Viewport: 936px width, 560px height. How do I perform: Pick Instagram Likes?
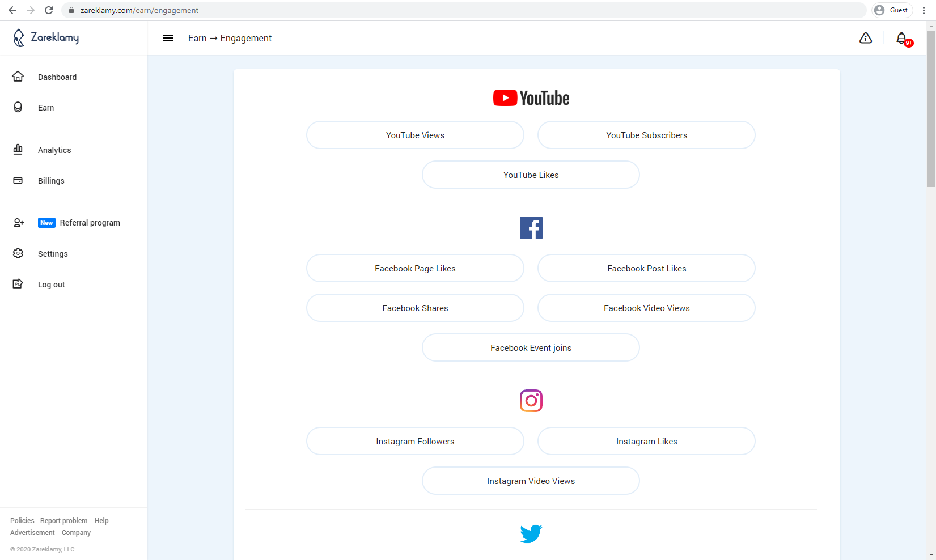646,441
